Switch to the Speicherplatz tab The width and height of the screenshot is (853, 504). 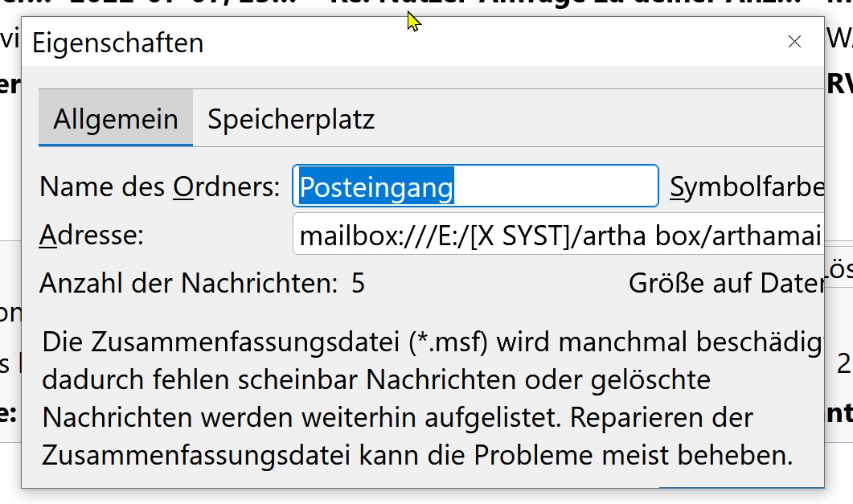click(291, 119)
